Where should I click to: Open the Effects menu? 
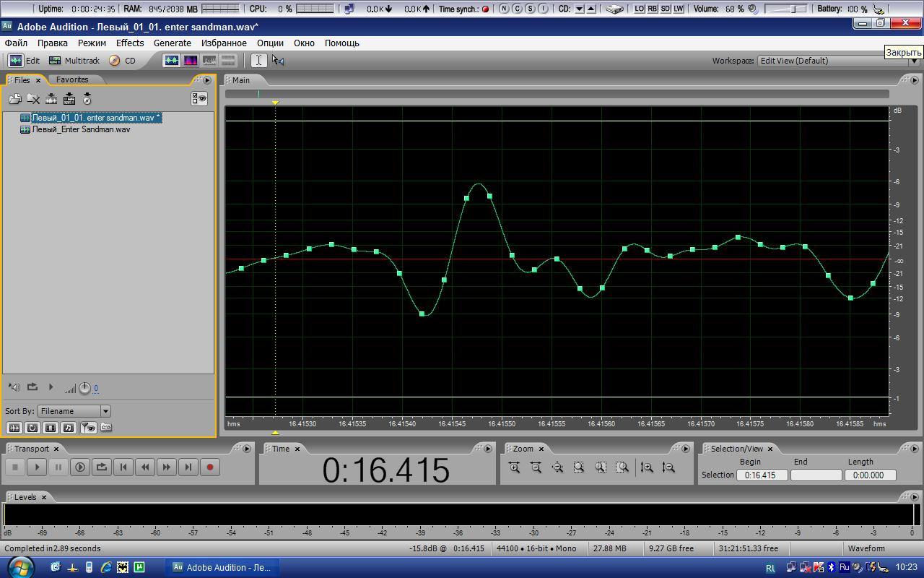(130, 43)
